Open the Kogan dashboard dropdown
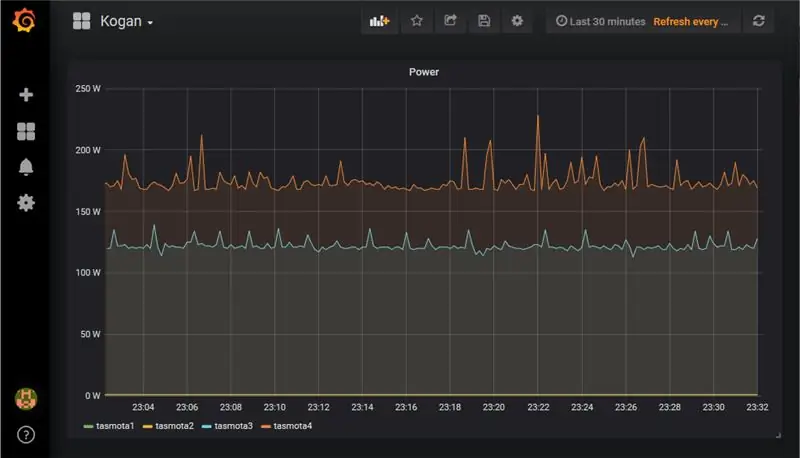This screenshot has height=458, width=800. (127, 21)
